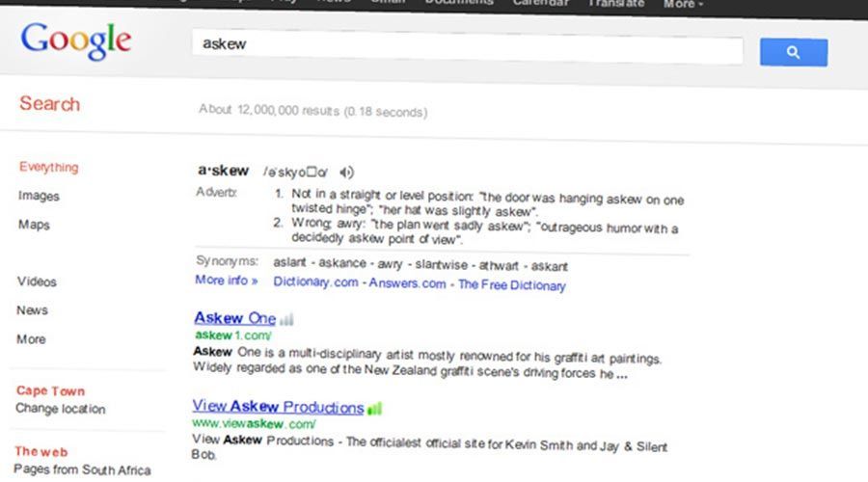The image size is (868, 482).
Task: Click green bars icon beside View Askew Productions
Action: click(374, 408)
